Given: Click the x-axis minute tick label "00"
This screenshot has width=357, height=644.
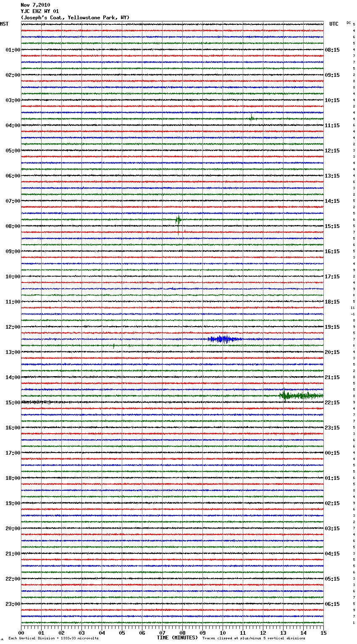Looking at the screenshot, I should click(21, 633).
